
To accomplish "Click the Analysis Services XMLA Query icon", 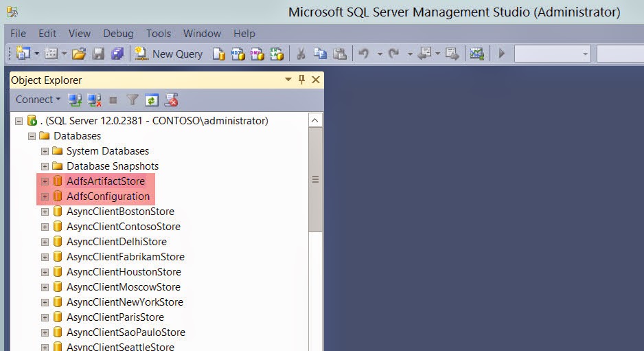I will coord(277,54).
